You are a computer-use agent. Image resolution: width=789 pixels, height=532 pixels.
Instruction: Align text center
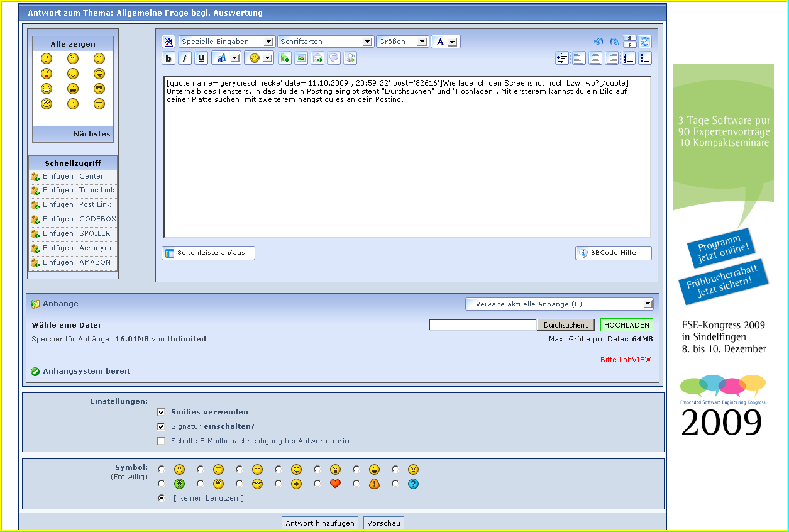[x=595, y=58]
